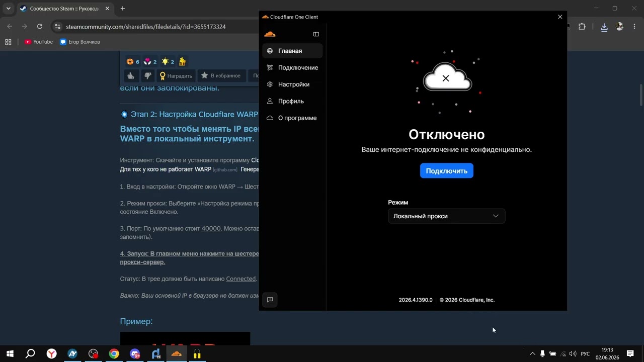View site information icon in address bar
Viewport: 644px width, 362px height.
click(58, 27)
